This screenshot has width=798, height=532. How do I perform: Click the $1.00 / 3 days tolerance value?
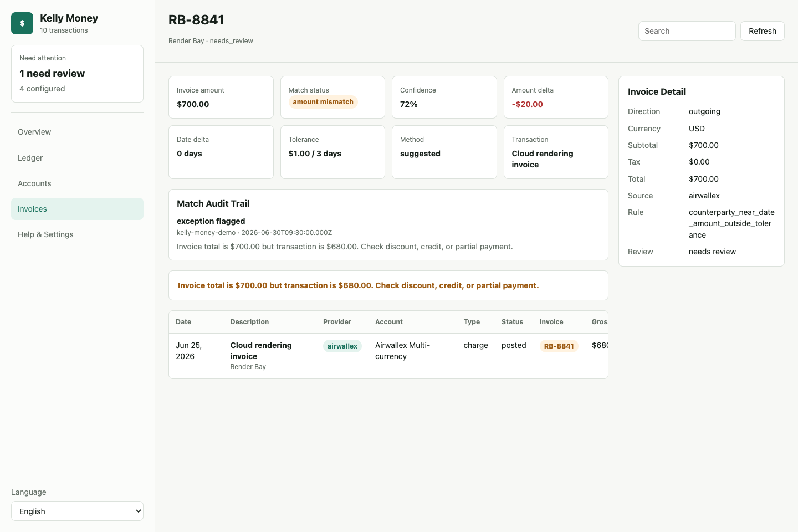(315, 154)
